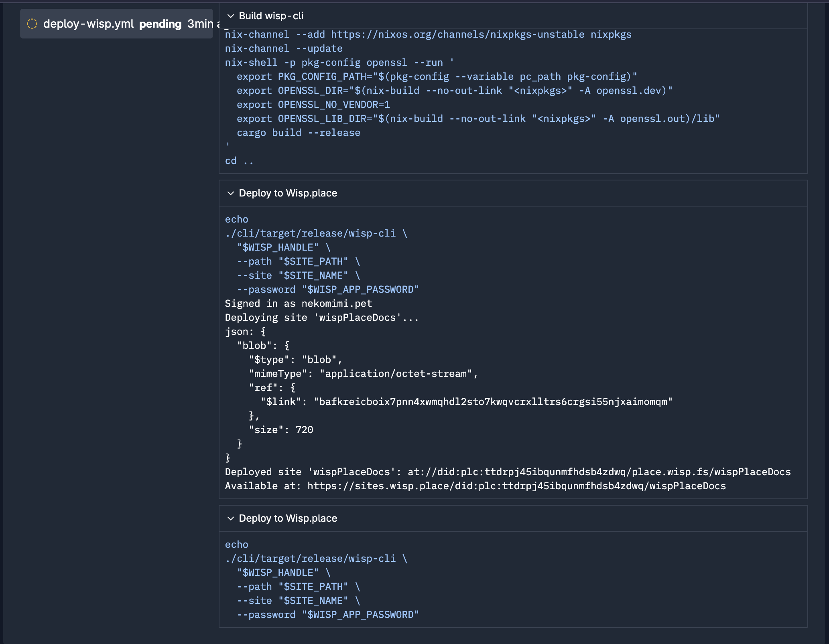
Task: Click the 'cargo build --release' command line
Action: (298, 133)
